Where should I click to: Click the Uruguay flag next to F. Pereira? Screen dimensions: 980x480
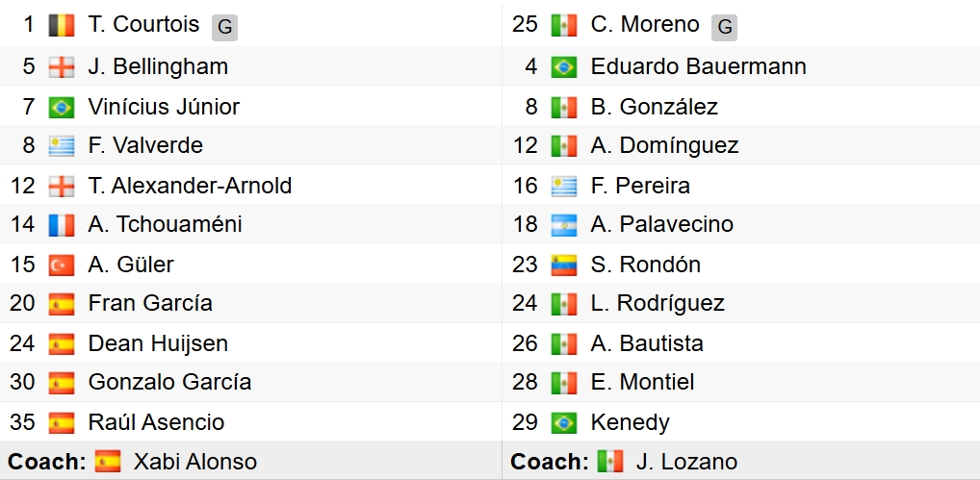pyautogui.click(x=564, y=186)
